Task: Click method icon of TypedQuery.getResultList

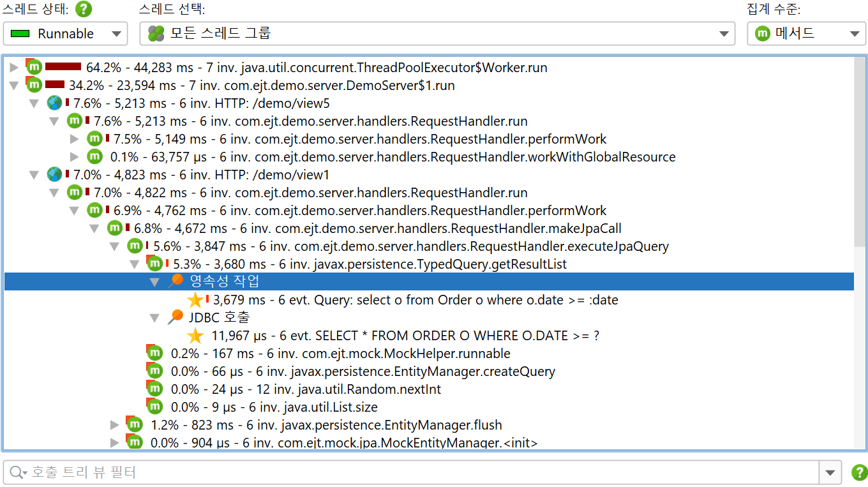Action: tap(154, 264)
